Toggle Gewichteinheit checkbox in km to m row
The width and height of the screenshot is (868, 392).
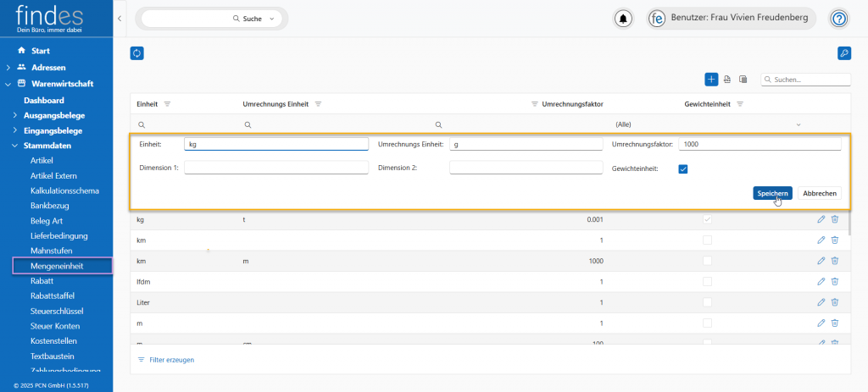pyautogui.click(x=707, y=261)
